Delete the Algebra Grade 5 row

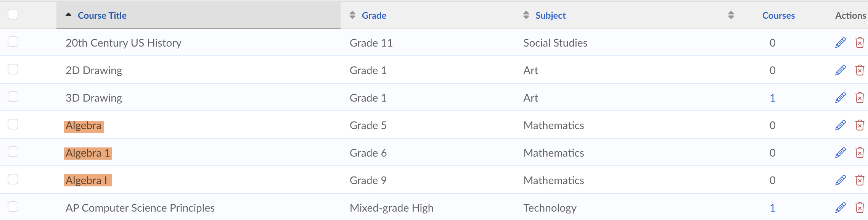pos(860,125)
